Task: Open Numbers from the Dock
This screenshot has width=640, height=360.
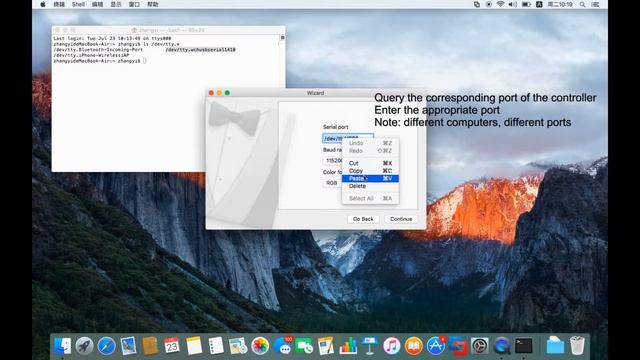Action: (x=348, y=346)
